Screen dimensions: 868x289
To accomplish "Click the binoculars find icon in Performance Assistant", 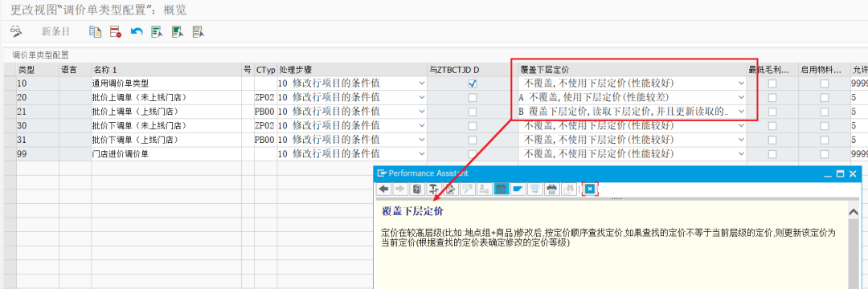I will (x=567, y=189).
